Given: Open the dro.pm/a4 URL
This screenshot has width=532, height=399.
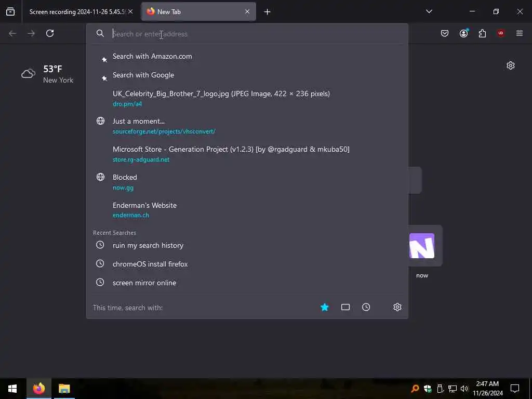Looking at the screenshot, I should 127,104.
